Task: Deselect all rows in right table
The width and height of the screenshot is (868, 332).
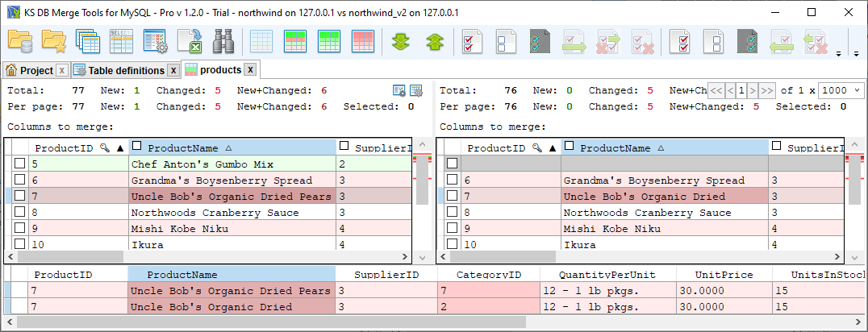Action: 714,42
